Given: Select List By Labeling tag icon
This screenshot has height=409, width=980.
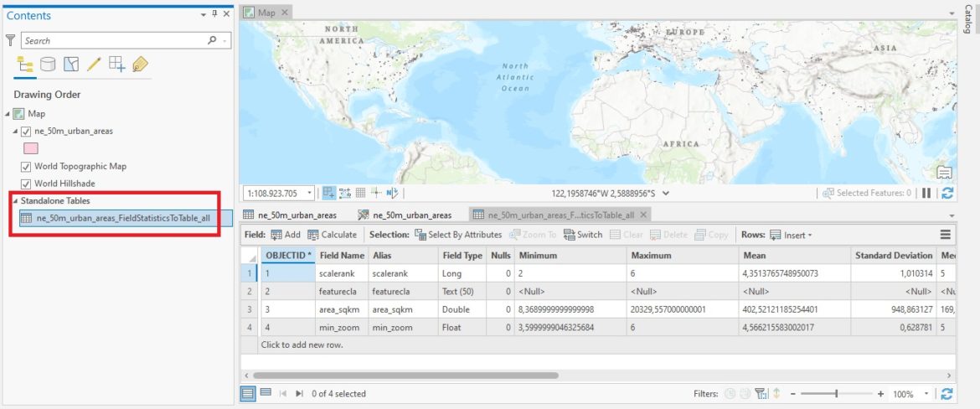Looking at the screenshot, I should point(140,64).
